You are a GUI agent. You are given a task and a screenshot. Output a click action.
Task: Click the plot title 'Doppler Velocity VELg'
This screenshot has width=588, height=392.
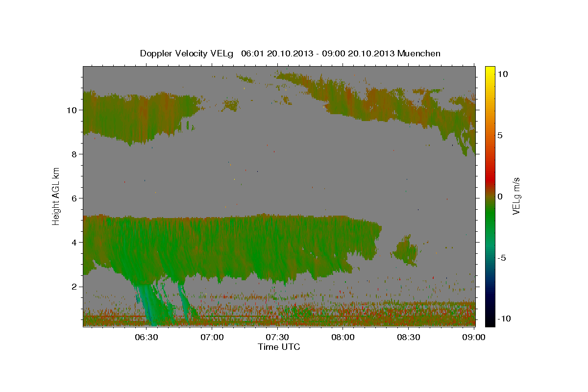pos(187,53)
